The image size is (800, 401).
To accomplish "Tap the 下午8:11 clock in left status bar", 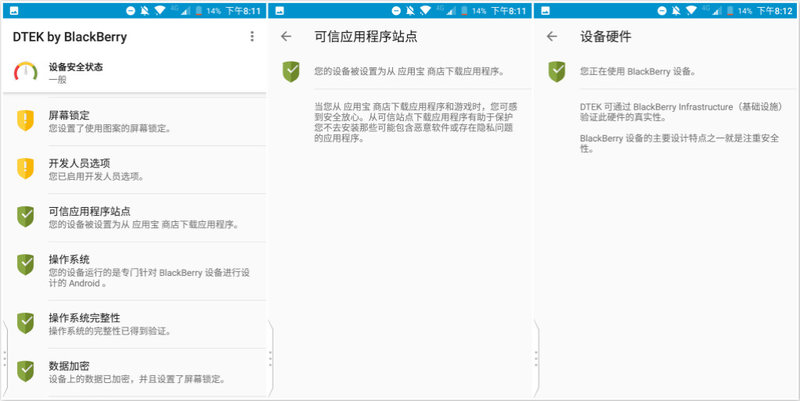I will (243, 11).
